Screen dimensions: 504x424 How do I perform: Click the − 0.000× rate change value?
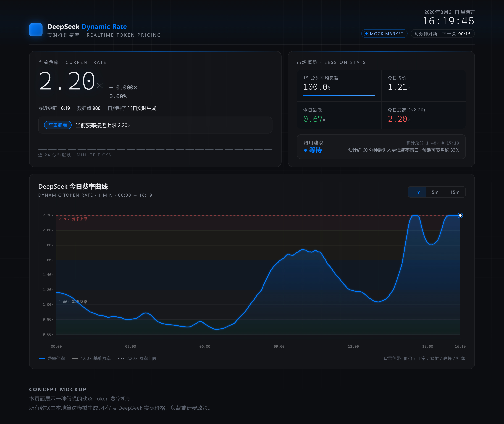(123, 88)
